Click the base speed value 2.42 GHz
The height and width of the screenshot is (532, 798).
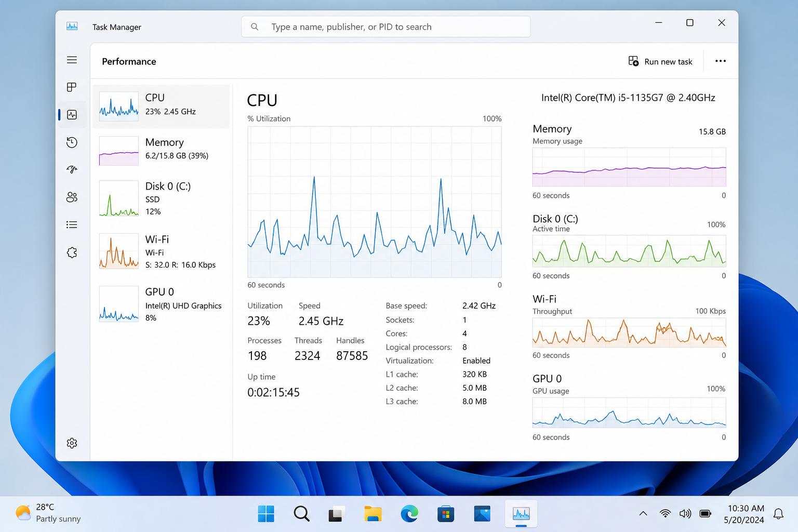[x=479, y=306]
